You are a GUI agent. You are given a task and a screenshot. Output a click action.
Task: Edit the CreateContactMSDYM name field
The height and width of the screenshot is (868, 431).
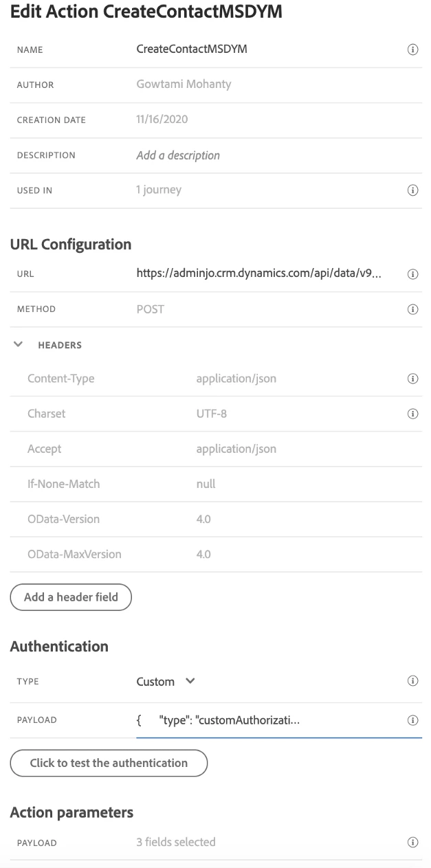coord(192,49)
